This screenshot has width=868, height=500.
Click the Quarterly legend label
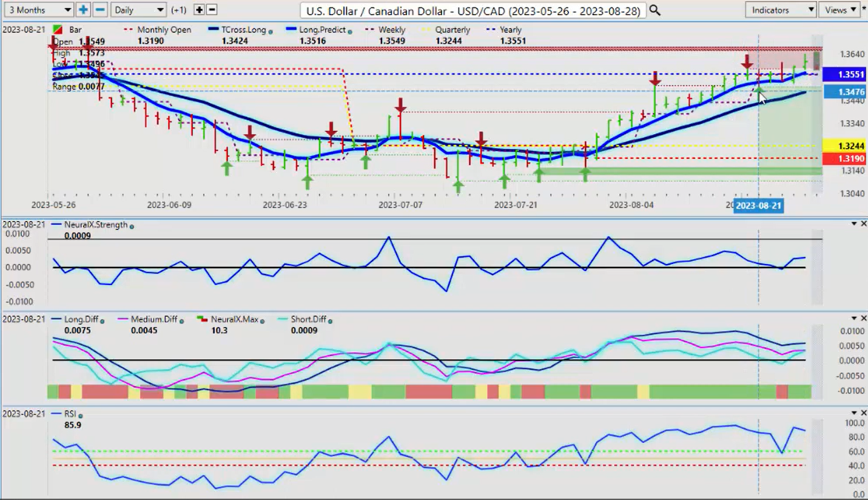[x=453, y=30]
